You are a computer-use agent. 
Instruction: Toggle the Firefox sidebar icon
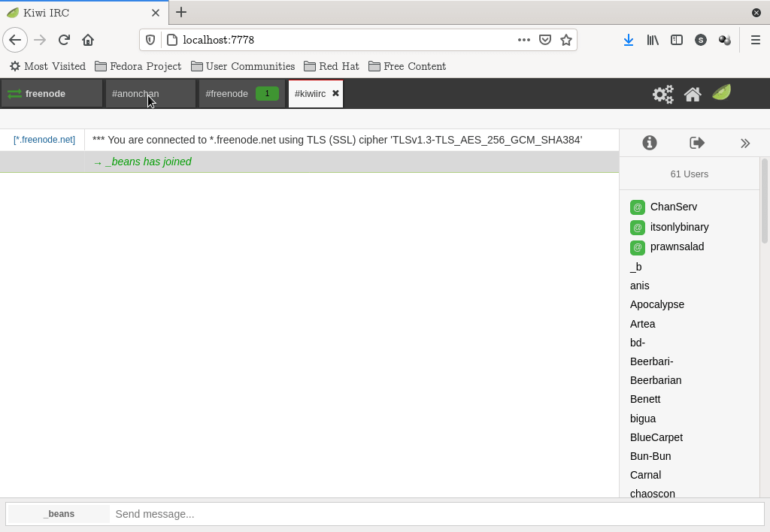(677, 40)
